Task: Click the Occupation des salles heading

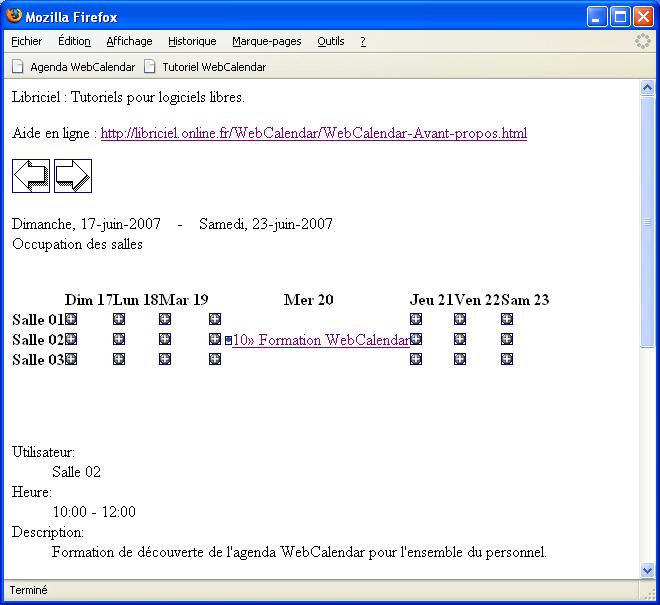Action: (x=77, y=244)
